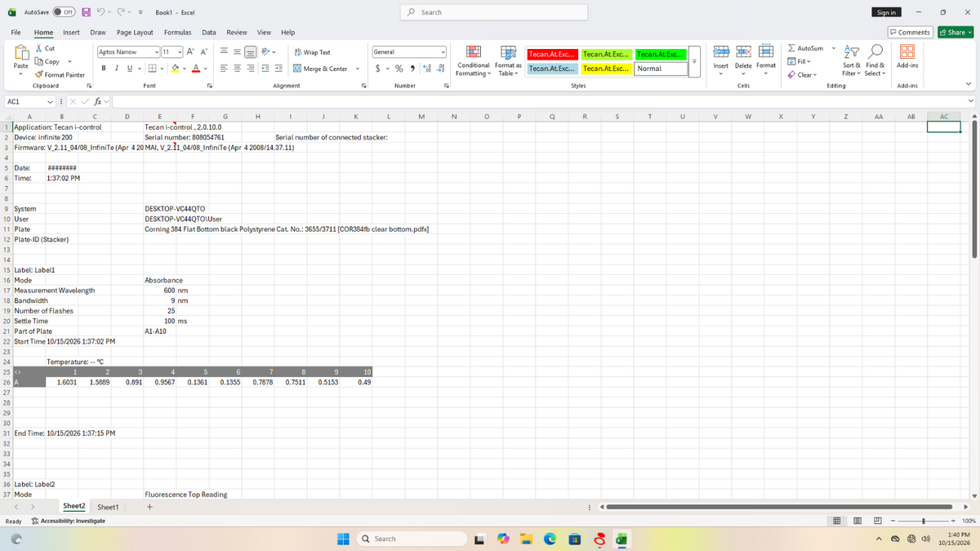980x551 pixels.
Task: Open the File menu
Action: pos(16,32)
